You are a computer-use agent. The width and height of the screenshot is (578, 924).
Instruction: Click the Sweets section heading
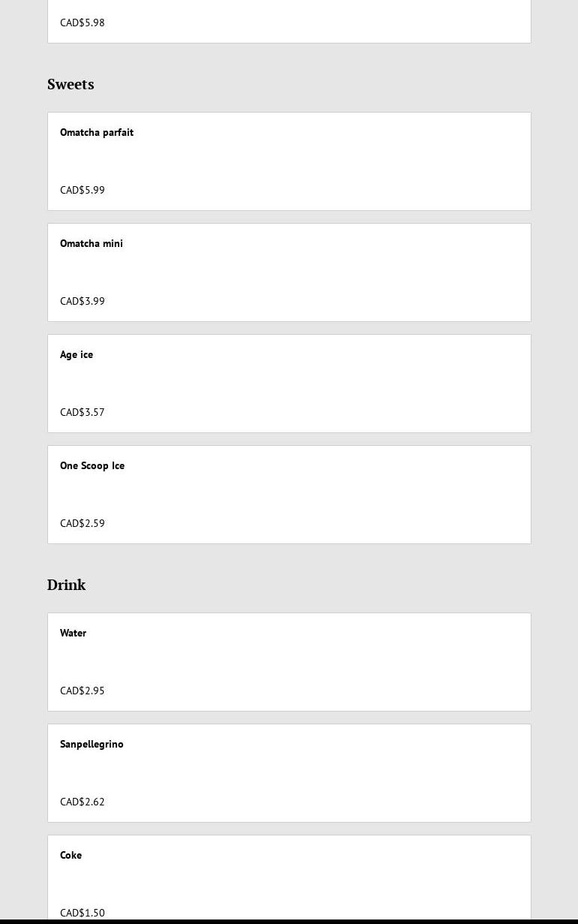(x=71, y=84)
